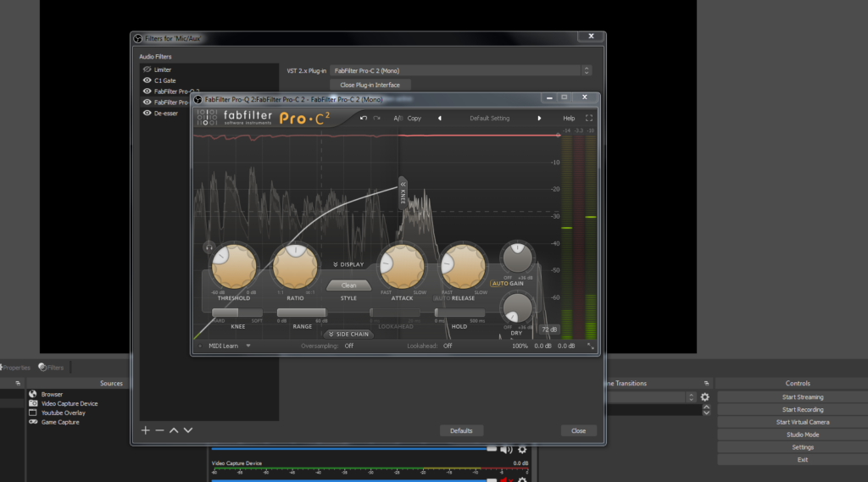The image size is (868, 482).
Task: Undo the last change in Pro-C 2
Action: point(363,118)
